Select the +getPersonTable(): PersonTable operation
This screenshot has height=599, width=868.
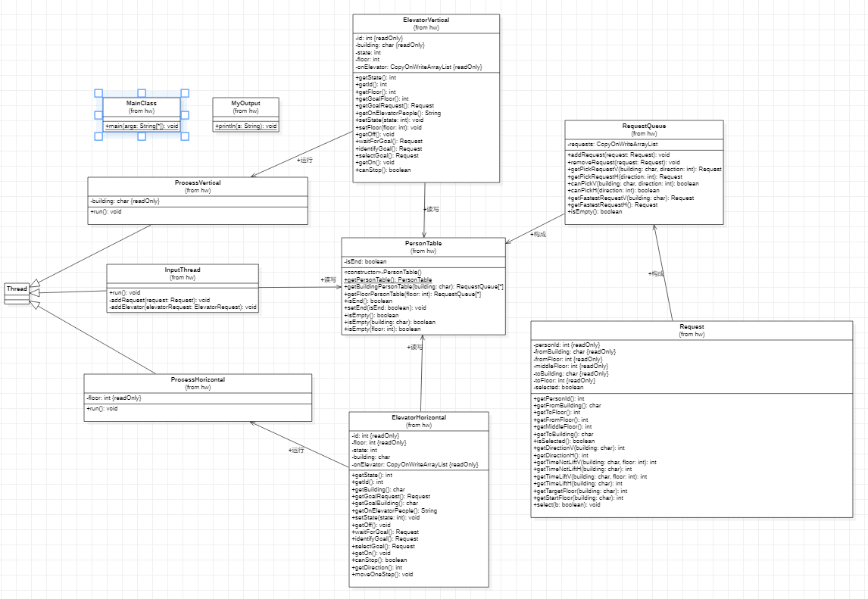click(x=388, y=280)
